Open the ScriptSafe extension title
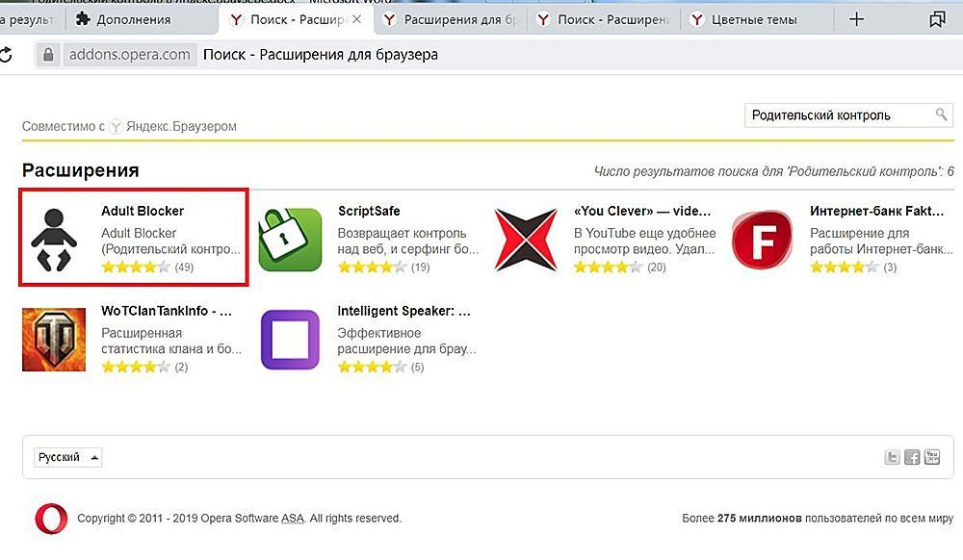 pyautogui.click(x=369, y=211)
